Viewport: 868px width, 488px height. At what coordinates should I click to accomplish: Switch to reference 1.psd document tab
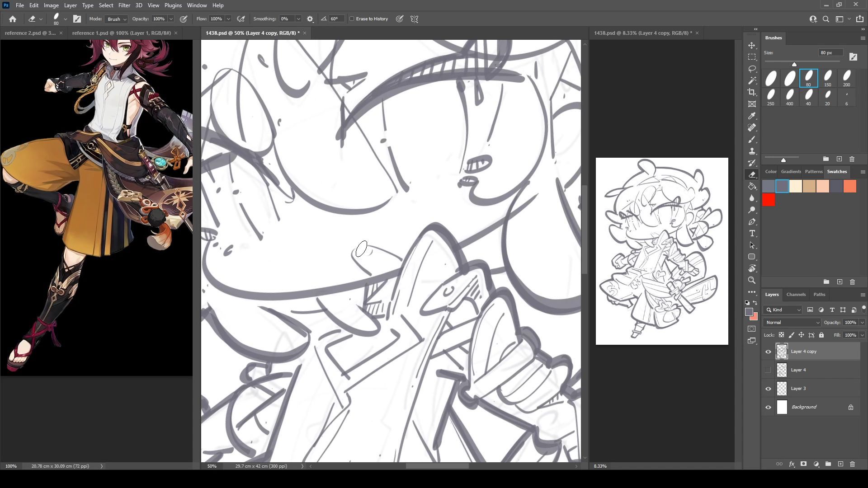[x=121, y=33]
